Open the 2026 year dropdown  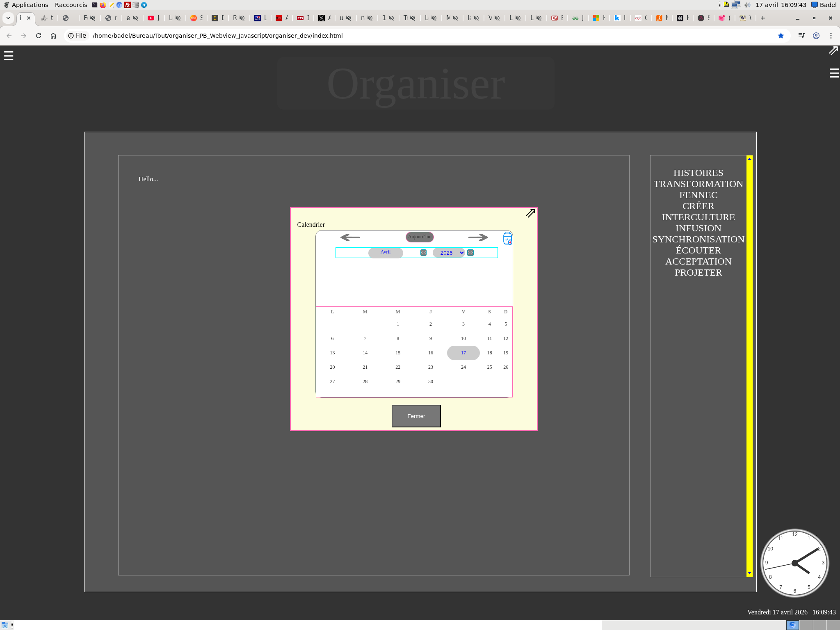[449, 253]
